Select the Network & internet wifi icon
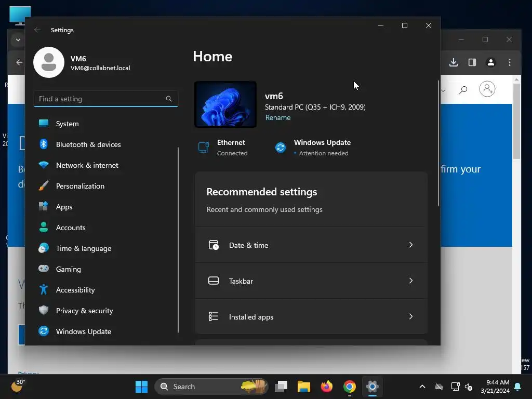This screenshot has width=532, height=399. coord(44,165)
